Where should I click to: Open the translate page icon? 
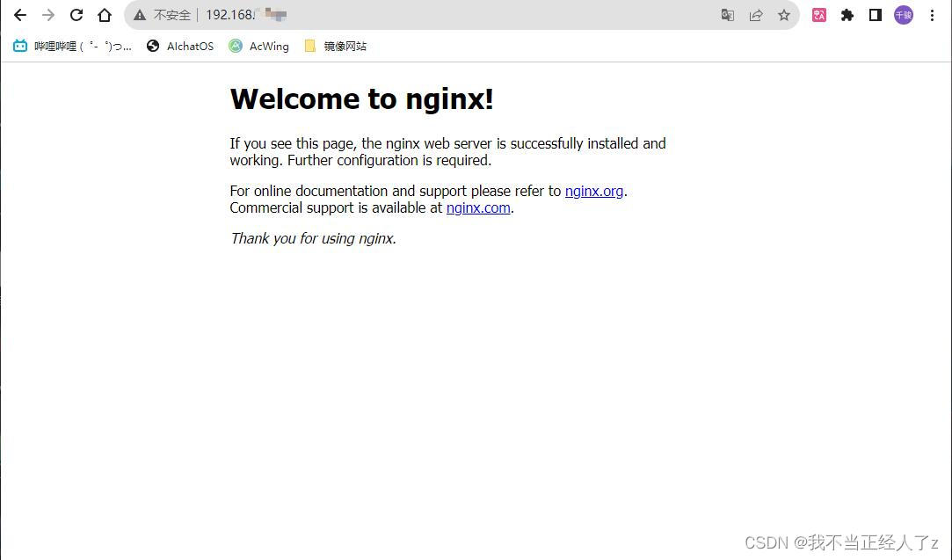pos(727,15)
